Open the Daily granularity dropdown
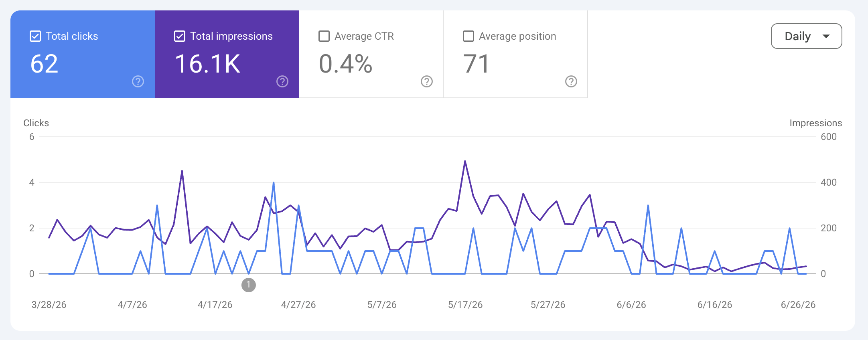 (806, 36)
